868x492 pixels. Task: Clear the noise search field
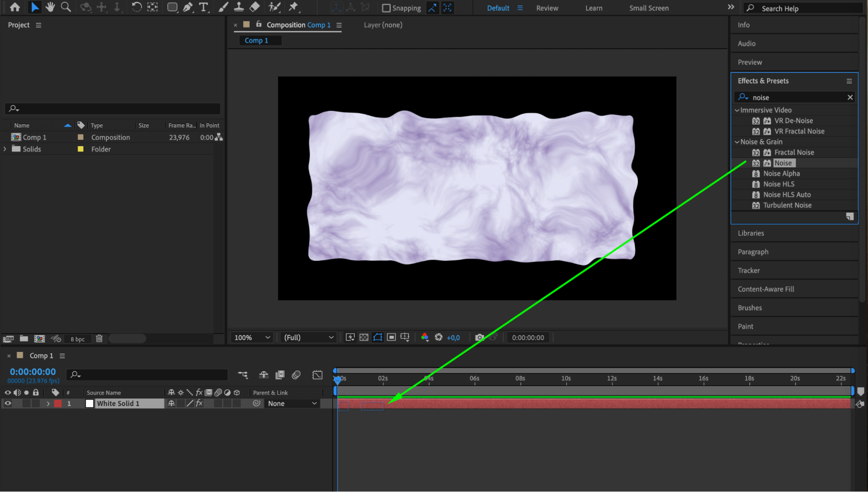pos(850,98)
